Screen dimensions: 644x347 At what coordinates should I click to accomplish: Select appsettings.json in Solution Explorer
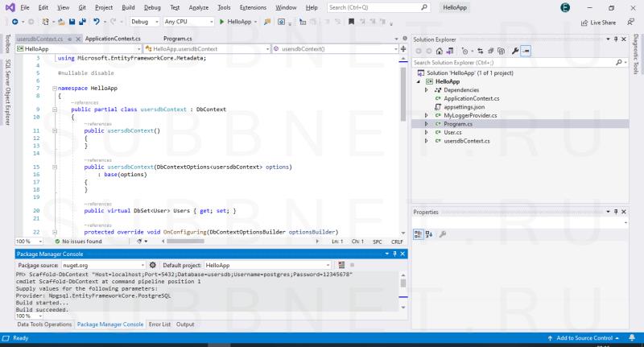pyautogui.click(x=464, y=107)
